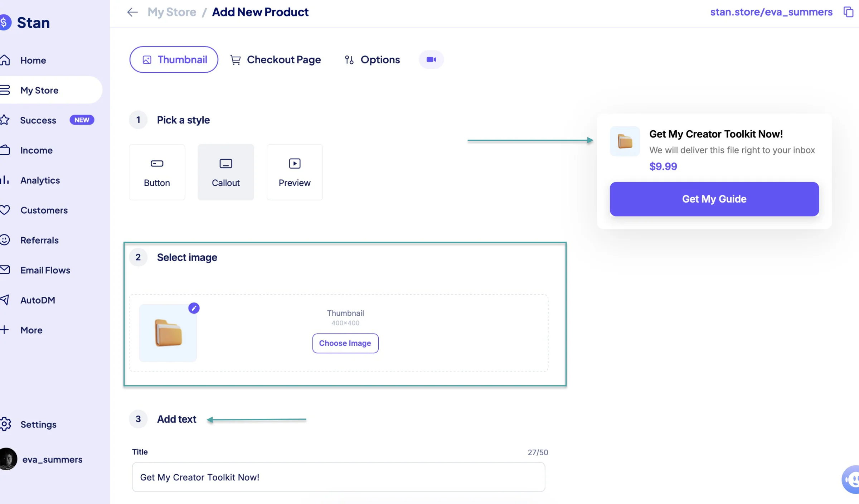Image resolution: width=859 pixels, height=504 pixels.
Task: Click the Get My Creator Toolkit Now! heading
Action: [716, 134]
